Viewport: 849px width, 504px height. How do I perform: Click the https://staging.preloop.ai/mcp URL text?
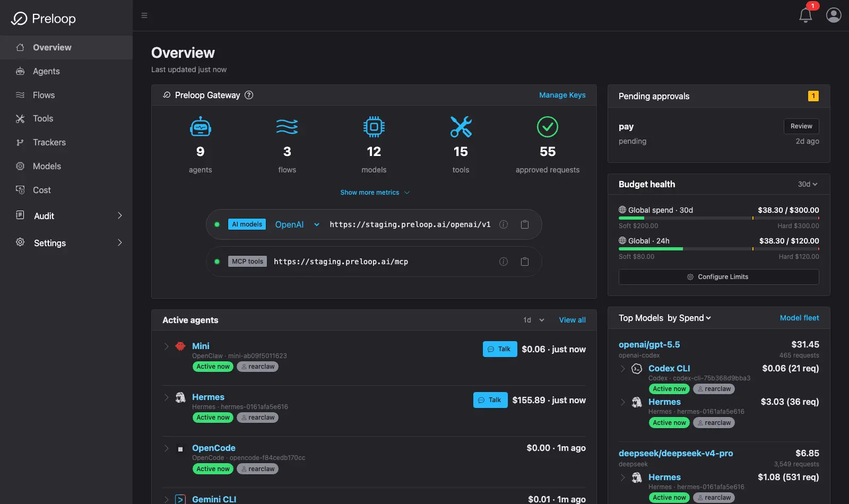point(341,262)
